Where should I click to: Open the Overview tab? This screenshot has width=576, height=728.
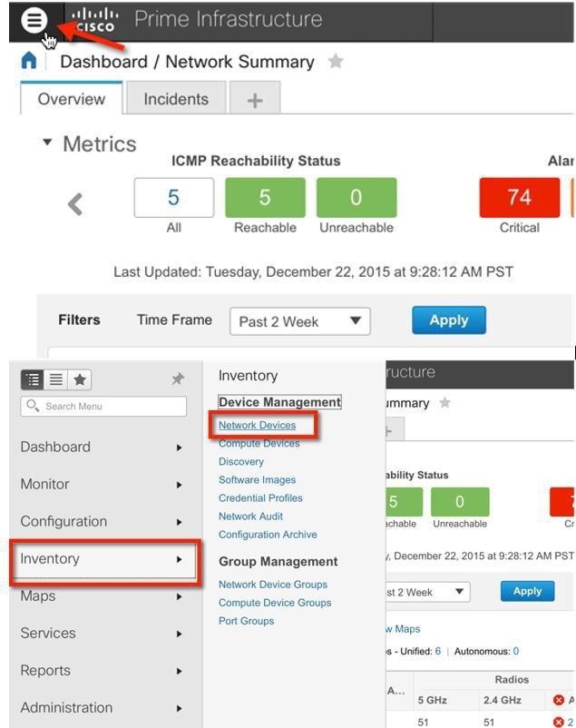[72, 98]
